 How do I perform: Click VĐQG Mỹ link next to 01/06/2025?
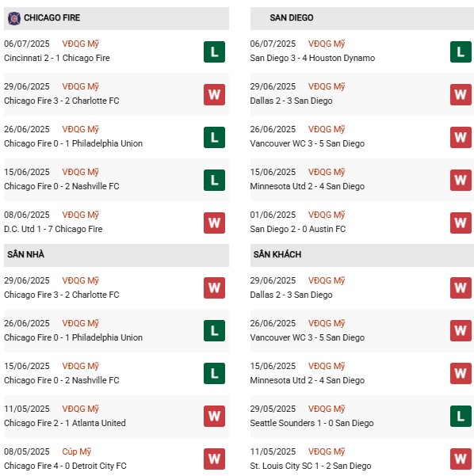(327, 215)
